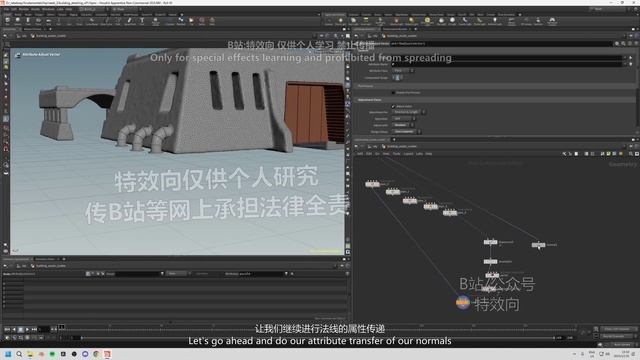Open the Windows Start menu
Image resolution: width=640 pixels, height=360 pixels.
[8, 354]
